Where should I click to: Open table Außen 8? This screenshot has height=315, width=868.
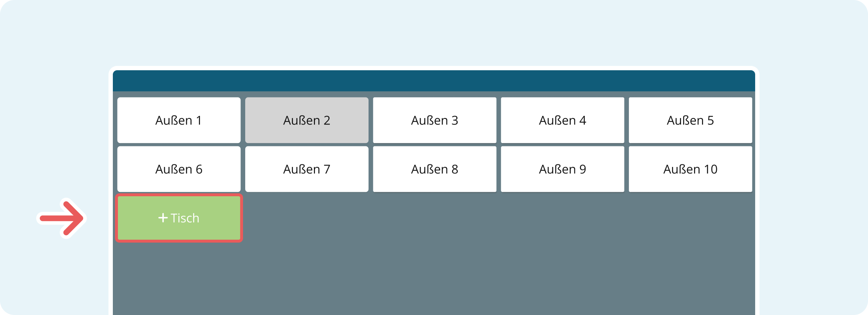tap(434, 169)
